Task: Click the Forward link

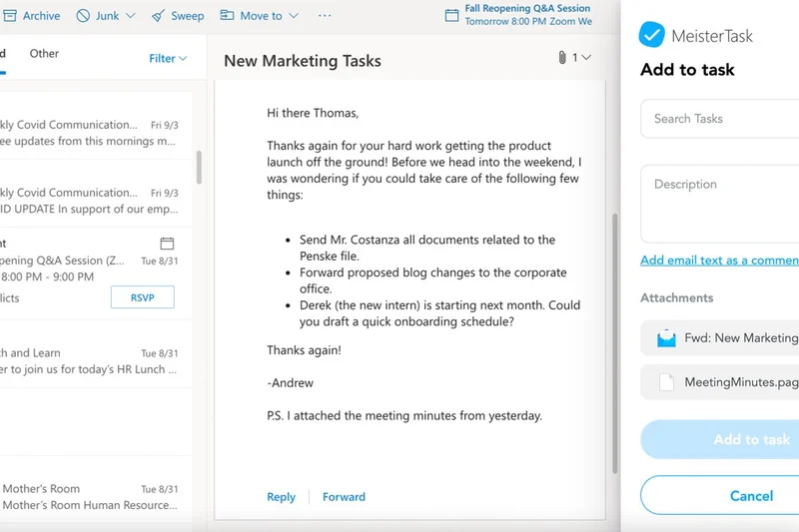Action: [344, 497]
